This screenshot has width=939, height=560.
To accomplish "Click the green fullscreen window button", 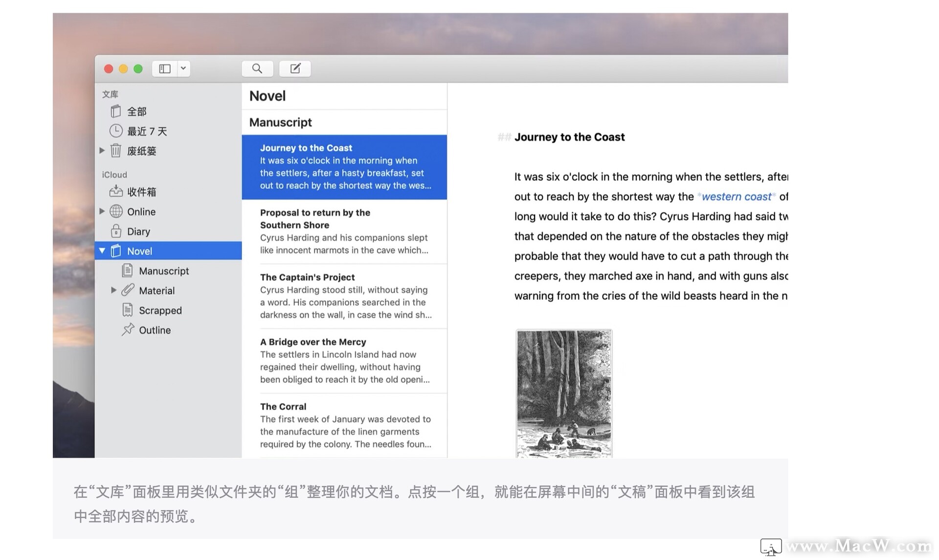I will pyautogui.click(x=138, y=69).
